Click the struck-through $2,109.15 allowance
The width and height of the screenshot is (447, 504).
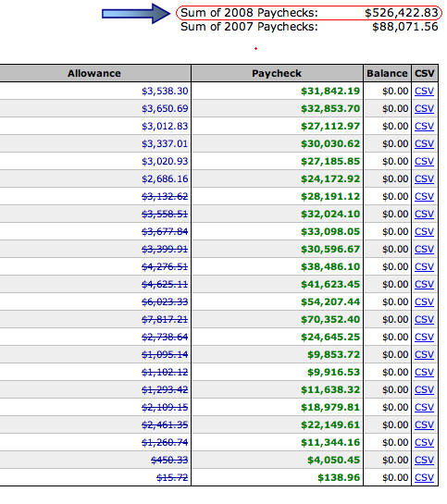(165, 408)
